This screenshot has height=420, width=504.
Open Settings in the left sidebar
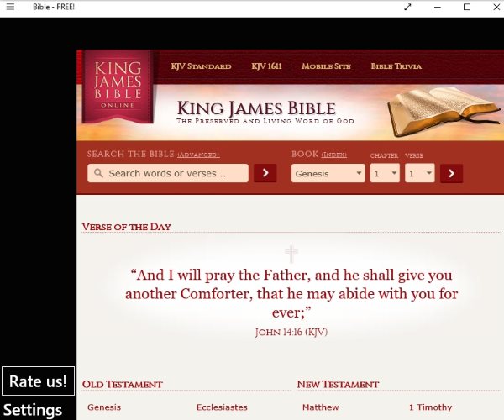pyautogui.click(x=33, y=410)
